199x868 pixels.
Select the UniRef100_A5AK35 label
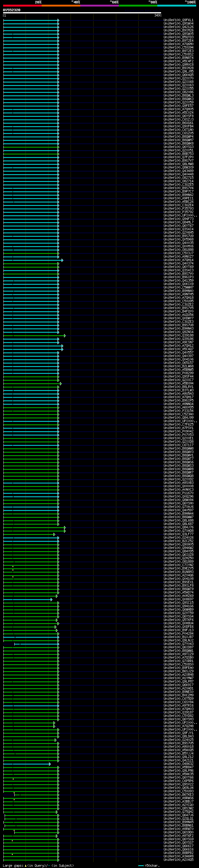(178, 774)
